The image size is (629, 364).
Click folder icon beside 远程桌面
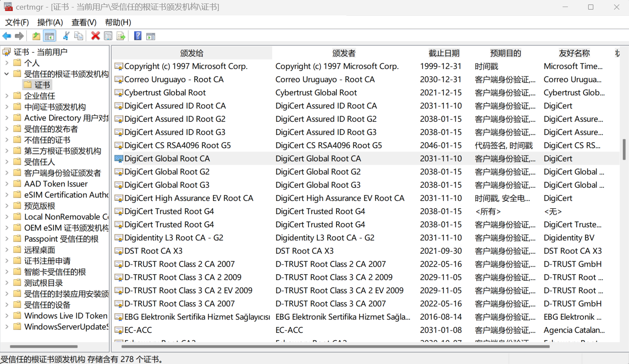pos(17,250)
